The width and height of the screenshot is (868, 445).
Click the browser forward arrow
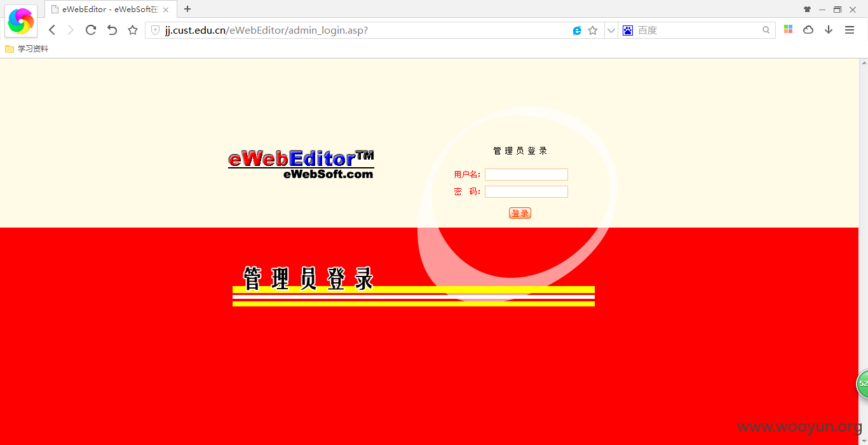[71, 30]
